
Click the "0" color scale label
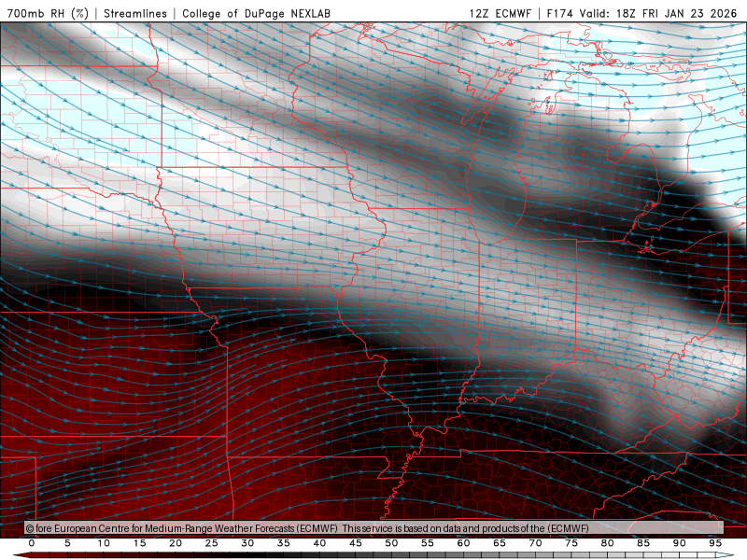pos(32,543)
